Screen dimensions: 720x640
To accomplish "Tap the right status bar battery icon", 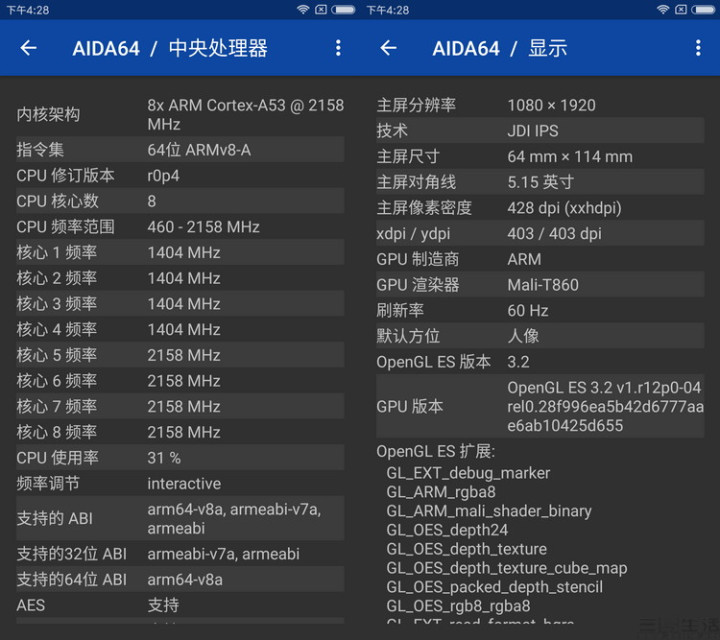I will [x=703, y=9].
